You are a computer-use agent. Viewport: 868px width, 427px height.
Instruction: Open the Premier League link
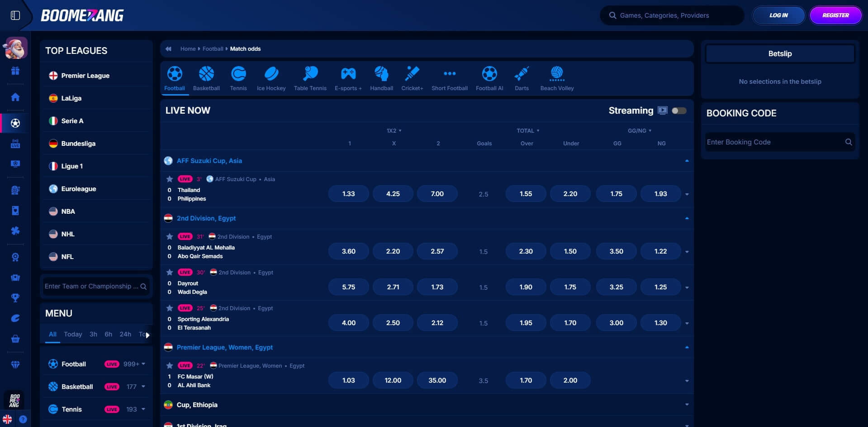(x=85, y=76)
